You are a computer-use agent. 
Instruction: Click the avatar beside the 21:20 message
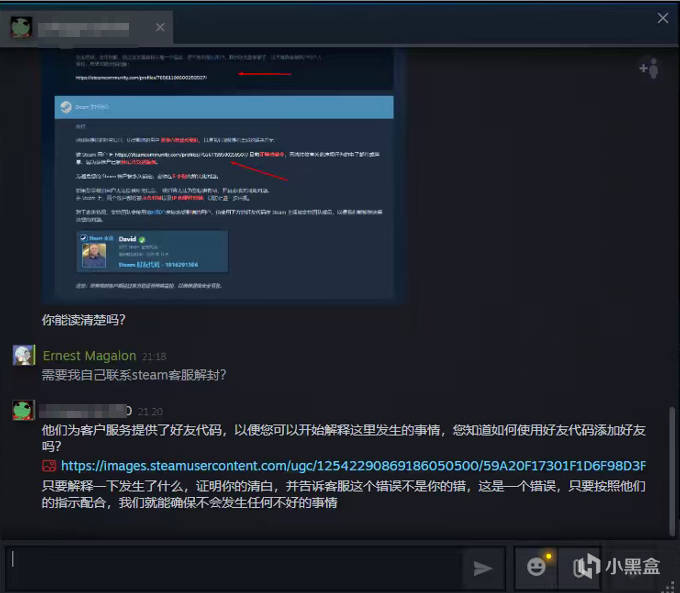click(23, 411)
